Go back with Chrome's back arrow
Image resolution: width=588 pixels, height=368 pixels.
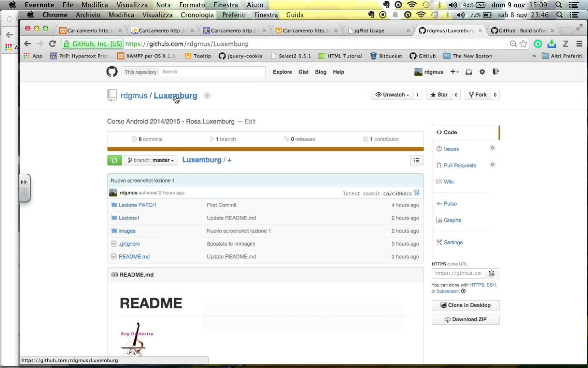click(28, 44)
